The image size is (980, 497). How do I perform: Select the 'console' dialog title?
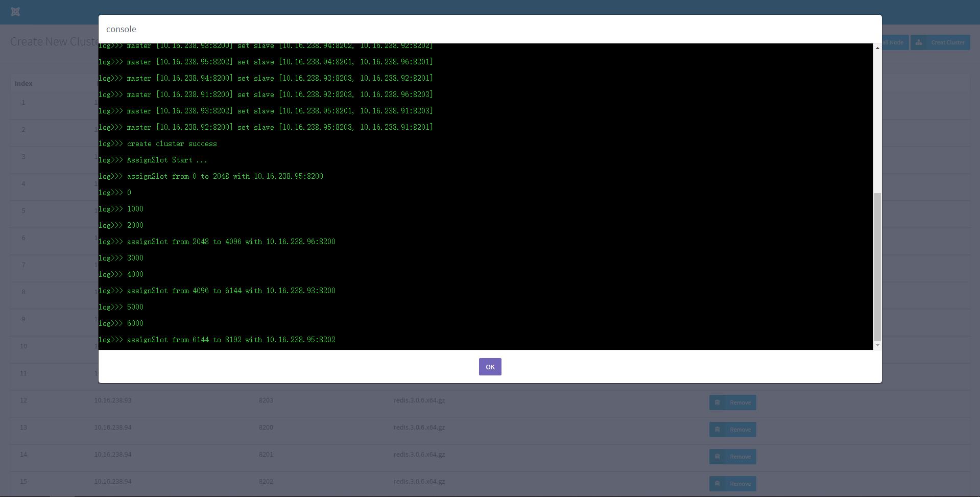(x=121, y=29)
